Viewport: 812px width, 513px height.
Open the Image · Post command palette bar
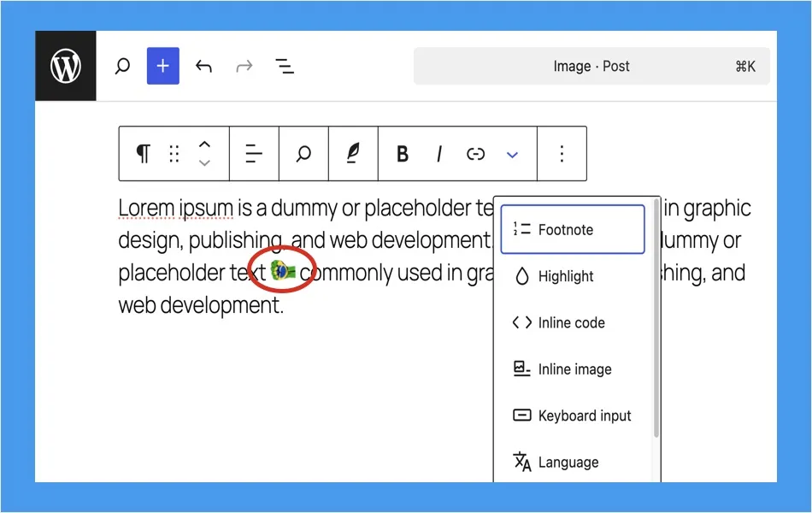tap(591, 66)
